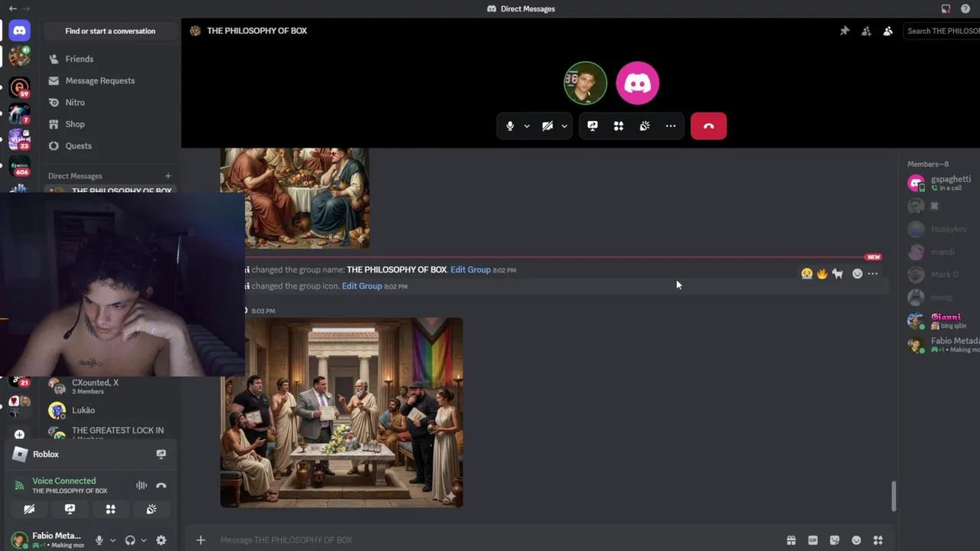Turn on camera in call controls

click(547, 126)
